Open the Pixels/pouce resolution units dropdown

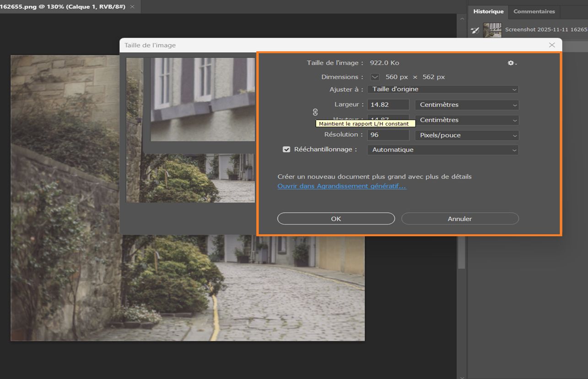click(x=467, y=135)
